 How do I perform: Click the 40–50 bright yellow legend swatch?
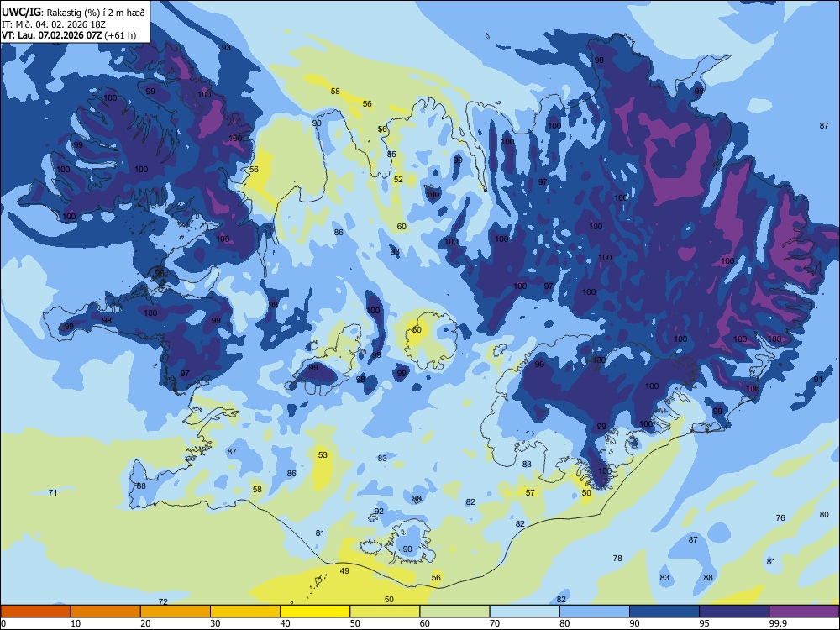pos(315,612)
